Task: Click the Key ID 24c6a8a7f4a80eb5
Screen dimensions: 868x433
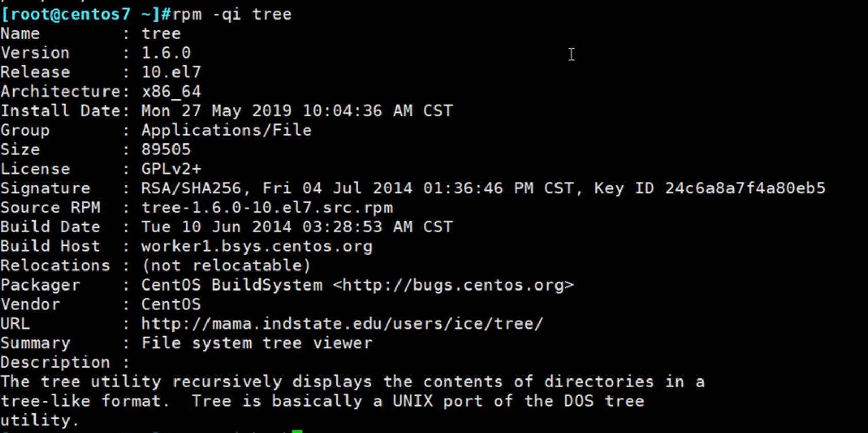Action: coord(744,188)
